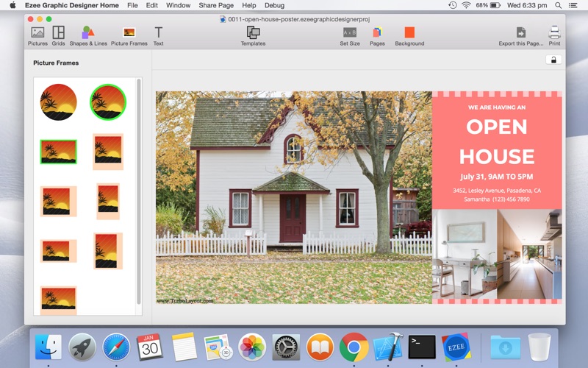Image resolution: width=588 pixels, height=368 pixels.
Task: Open Notification Center icon
Action: click(x=573, y=5)
